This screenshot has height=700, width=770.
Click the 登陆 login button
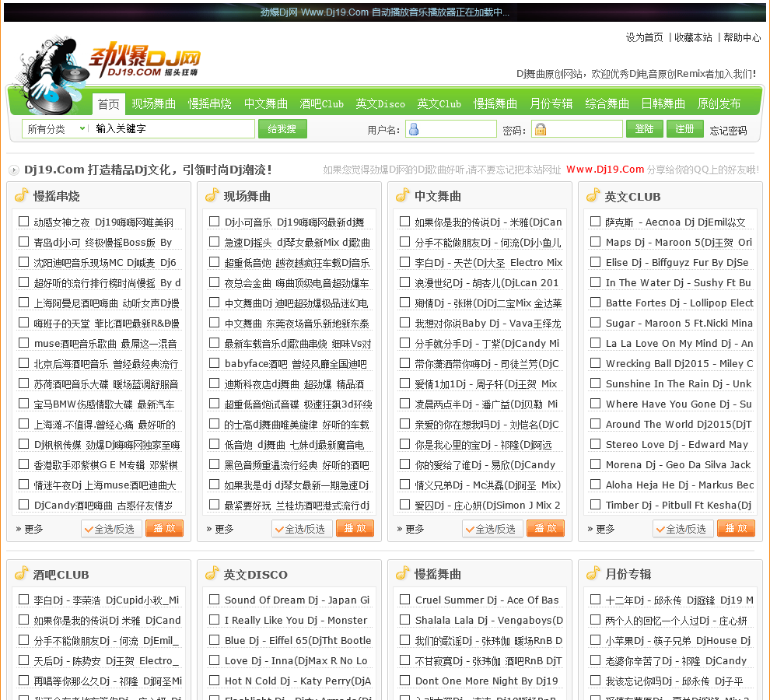(644, 128)
